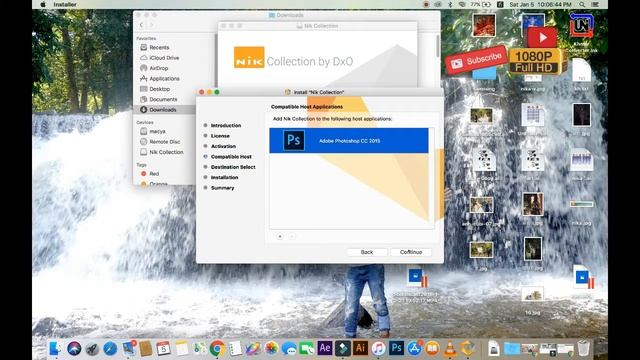The height and width of the screenshot is (360, 640).
Task: Open iCloud Drive in Finder sidebar
Action: pos(164,58)
